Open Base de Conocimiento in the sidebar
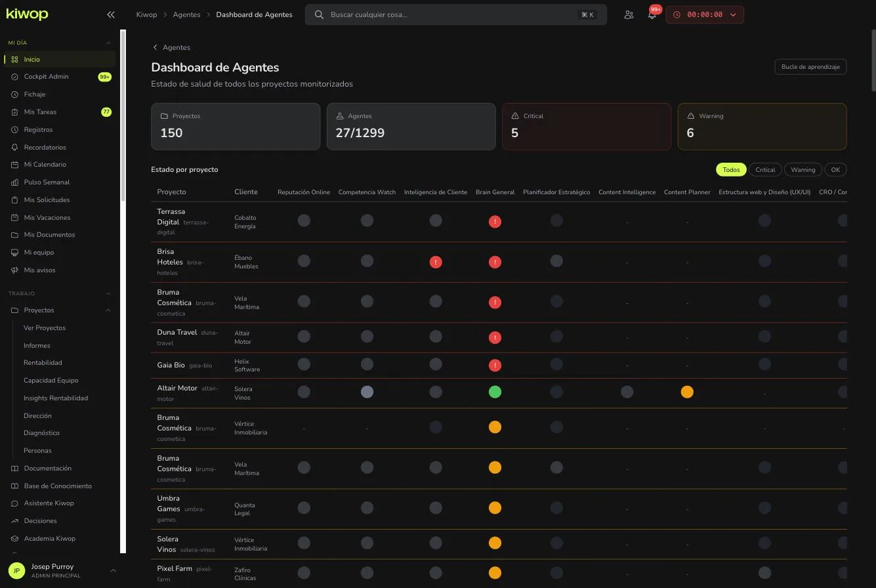Image resolution: width=876 pixels, height=588 pixels. click(x=58, y=486)
